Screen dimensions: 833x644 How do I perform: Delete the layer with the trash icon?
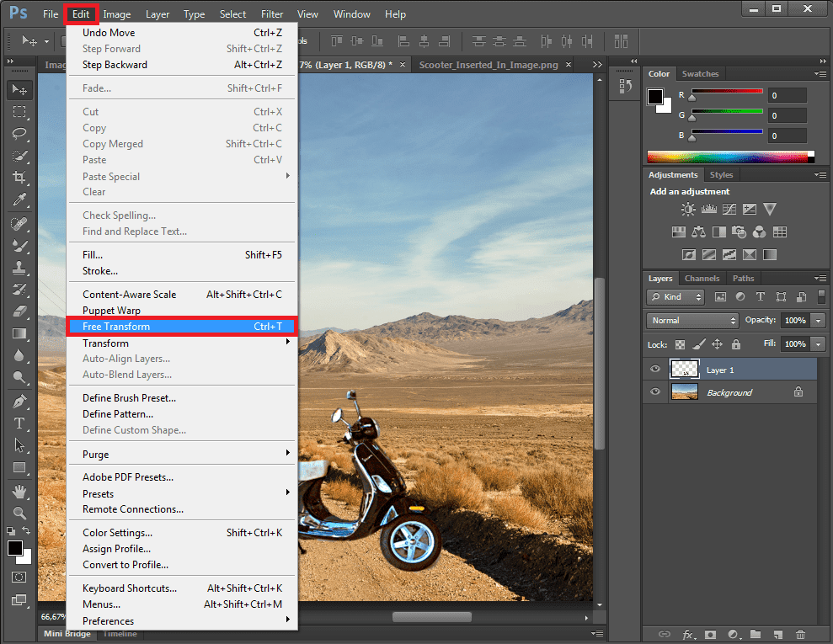click(x=800, y=635)
